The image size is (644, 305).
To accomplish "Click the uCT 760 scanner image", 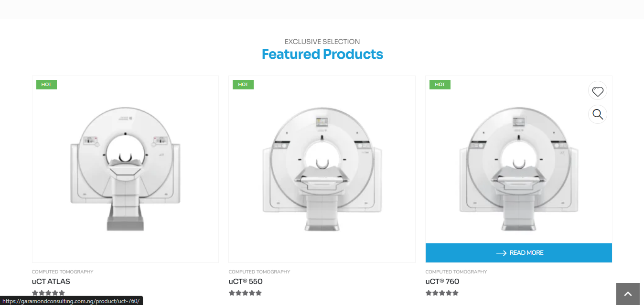I will 519,169.
